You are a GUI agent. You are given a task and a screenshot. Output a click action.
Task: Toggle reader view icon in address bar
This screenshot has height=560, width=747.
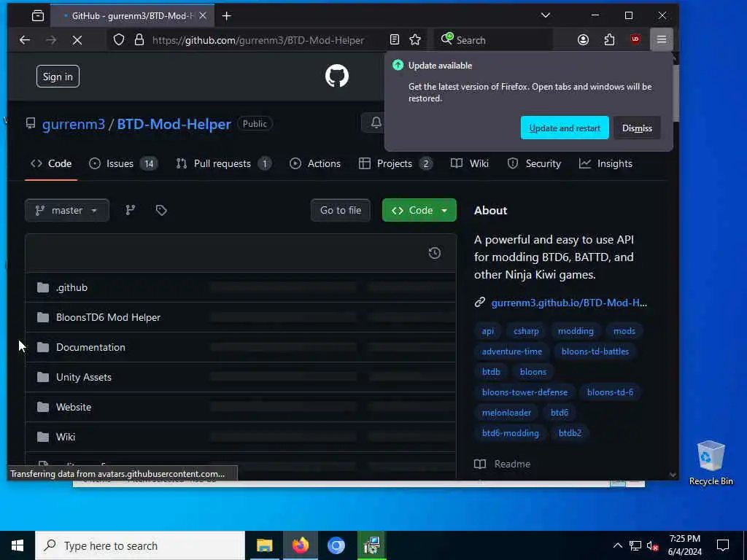click(x=395, y=40)
